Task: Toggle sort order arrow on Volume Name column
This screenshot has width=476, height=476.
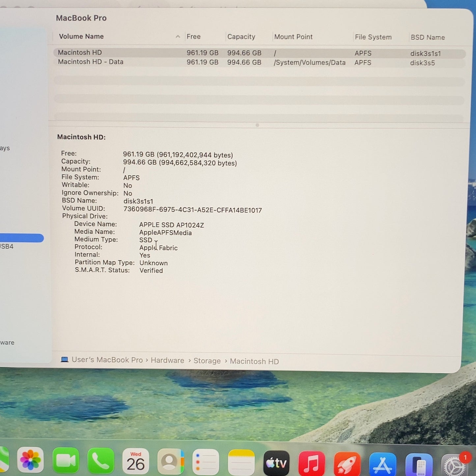Action: (x=178, y=37)
